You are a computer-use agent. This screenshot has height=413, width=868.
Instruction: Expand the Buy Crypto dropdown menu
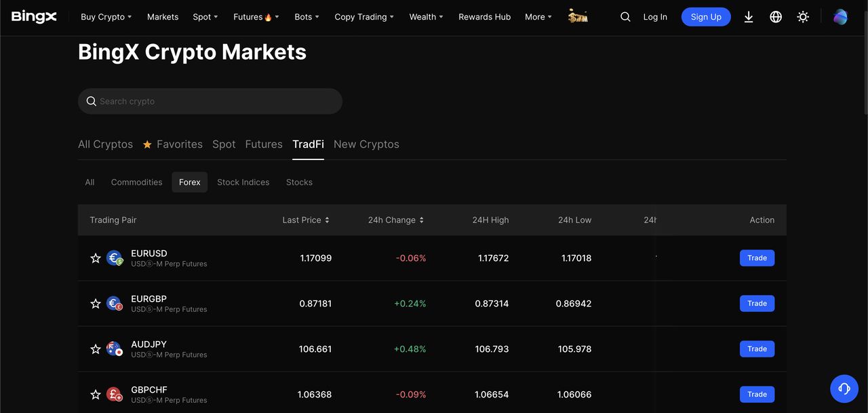106,17
